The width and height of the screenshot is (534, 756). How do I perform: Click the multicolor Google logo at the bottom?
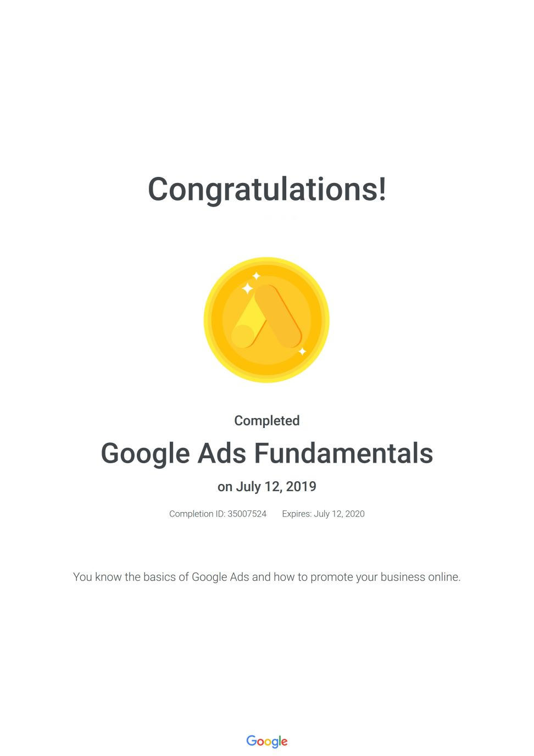click(267, 741)
